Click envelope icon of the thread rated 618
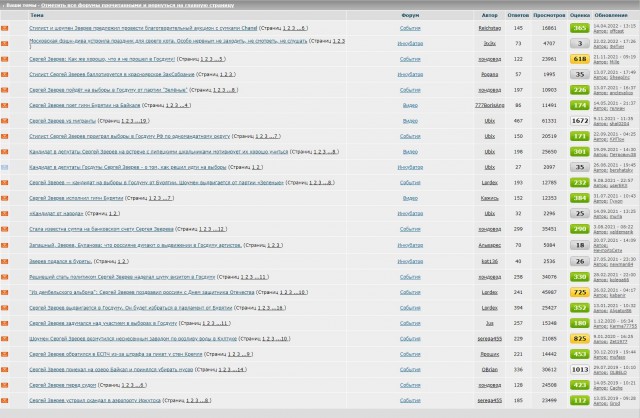The height and width of the screenshot is (418, 640). tap(4, 59)
